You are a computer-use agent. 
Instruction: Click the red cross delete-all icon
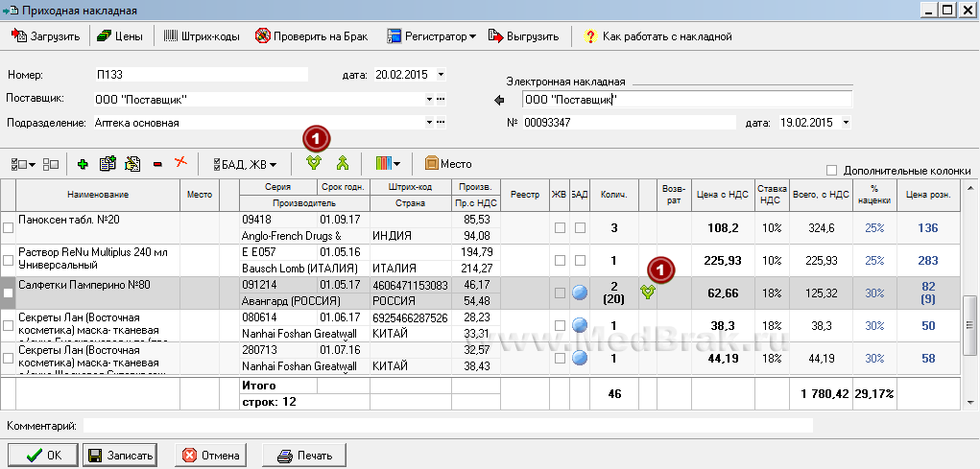180,162
